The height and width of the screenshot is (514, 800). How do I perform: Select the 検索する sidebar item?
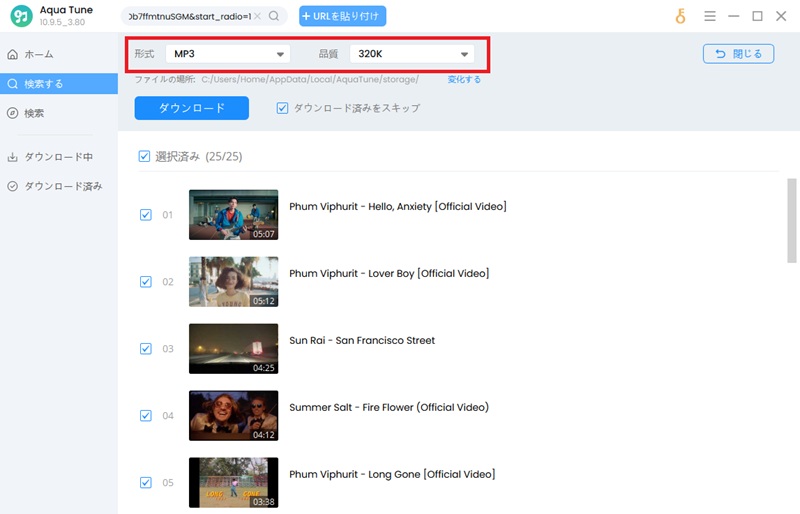tap(59, 84)
